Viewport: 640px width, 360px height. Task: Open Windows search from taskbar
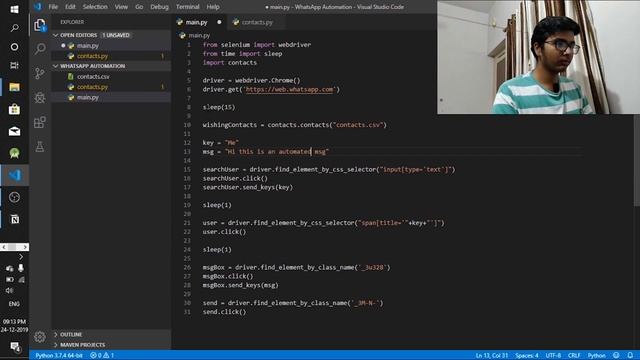tap(14, 28)
